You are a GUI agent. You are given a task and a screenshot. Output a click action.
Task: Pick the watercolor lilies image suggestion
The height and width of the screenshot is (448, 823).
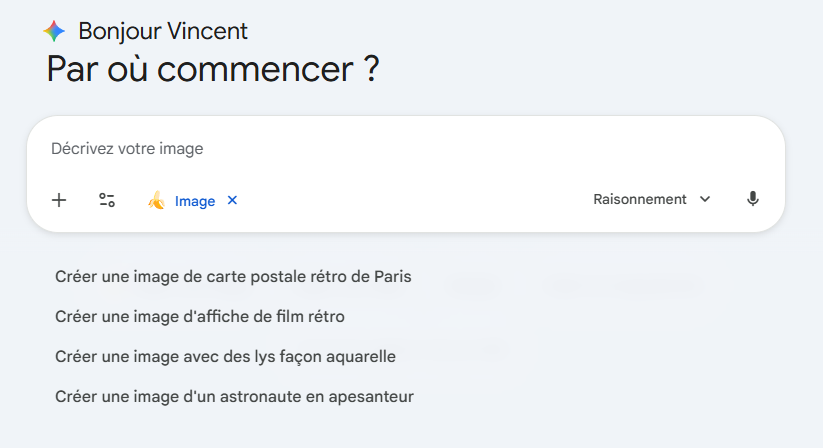click(226, 356)
